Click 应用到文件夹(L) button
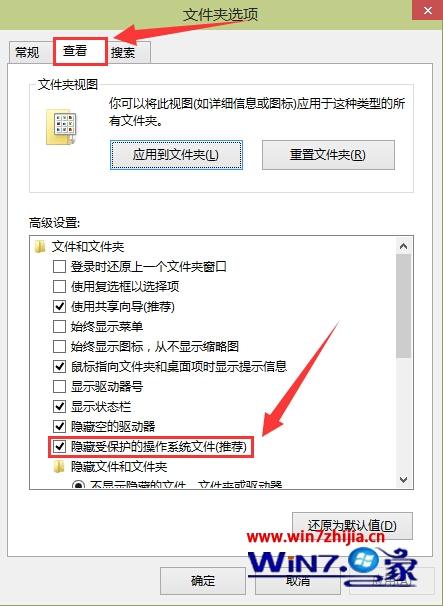443x606 pixels. [x=176, y=155]
